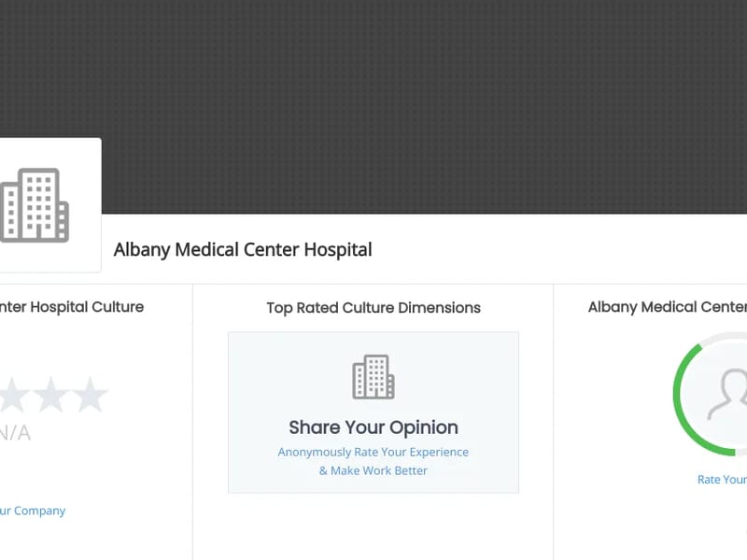Viewport: 747px width, 560px height.
Task: Click Anonymously Rate Your Experience & Make Work Better
Action: [x=373, y=461]
